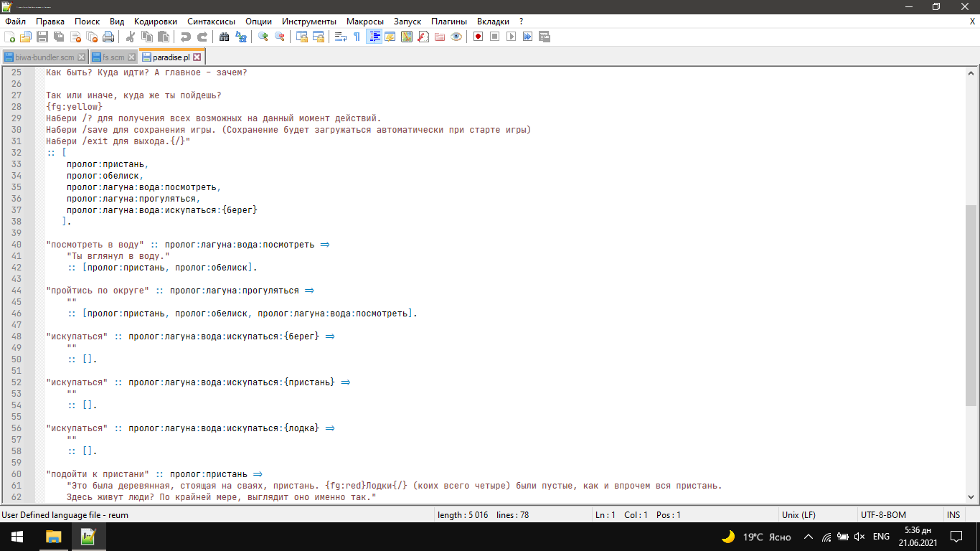Open Find with the binoculars icon
Image resolution: width=980 pixels, height=551 pixels.
pos(225,37)
